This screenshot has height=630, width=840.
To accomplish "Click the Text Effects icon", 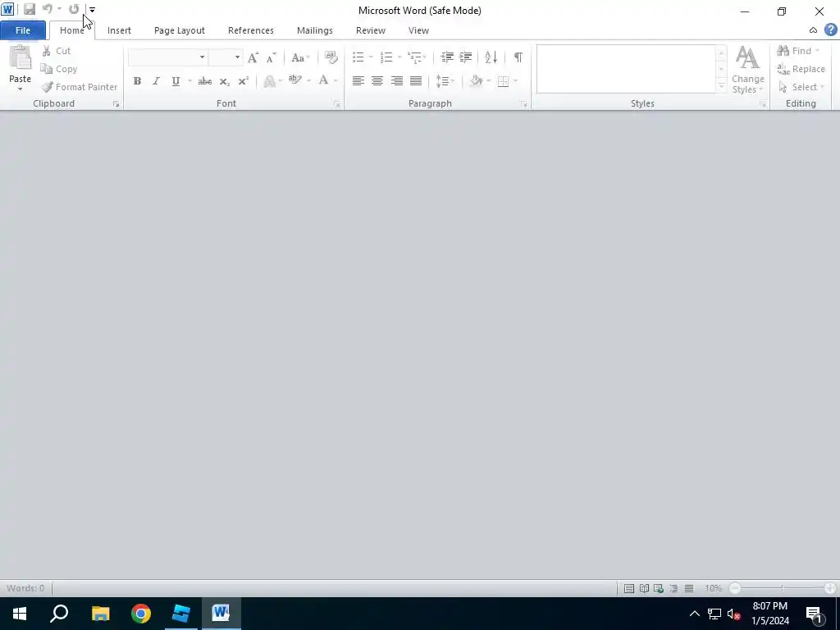I will [x=270, y=81].
